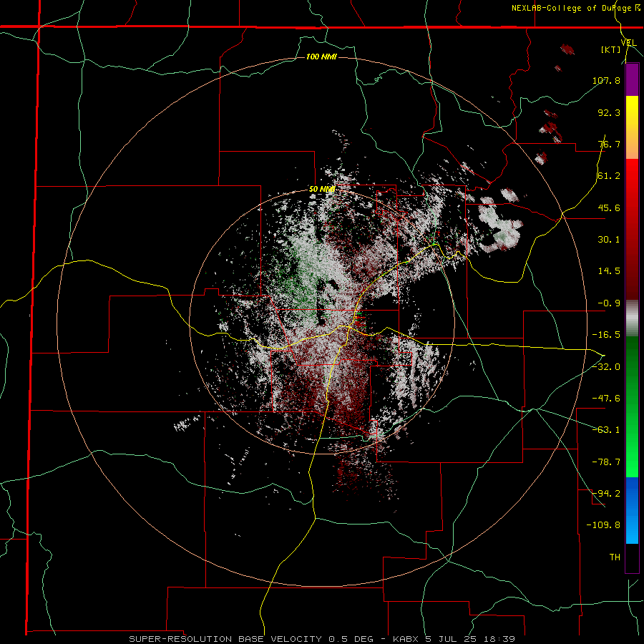Select the -78.7 legend value
This screenshot has width=644, height=644.
click(606, 462)
